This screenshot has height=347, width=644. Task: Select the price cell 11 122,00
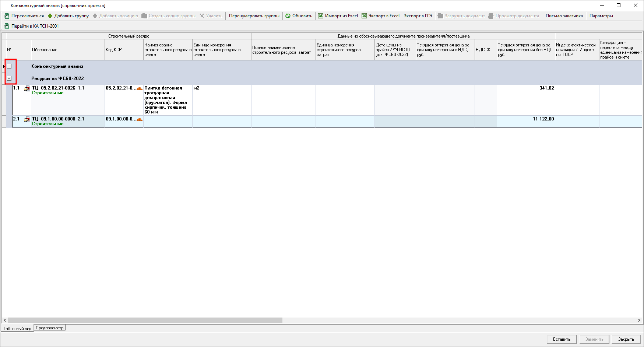click(525, 119)
